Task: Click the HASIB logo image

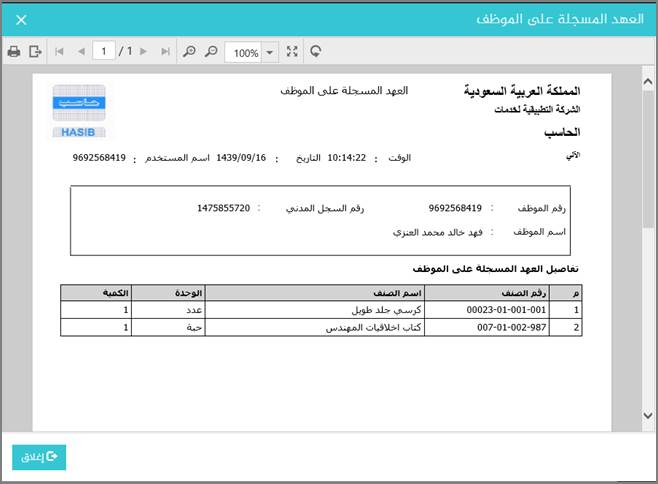Action: pyautogui.click(x=79, y=111)
